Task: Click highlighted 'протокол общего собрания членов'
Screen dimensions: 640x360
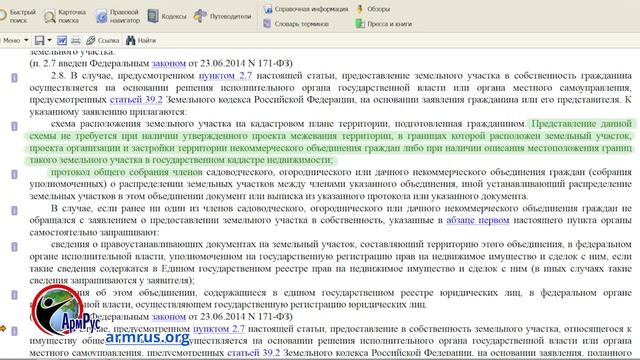Action: (x=127, y=172)
